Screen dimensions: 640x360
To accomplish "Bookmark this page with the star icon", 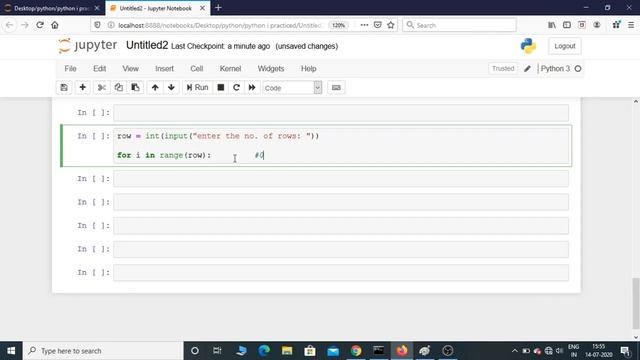I will [x=391, y=25].
